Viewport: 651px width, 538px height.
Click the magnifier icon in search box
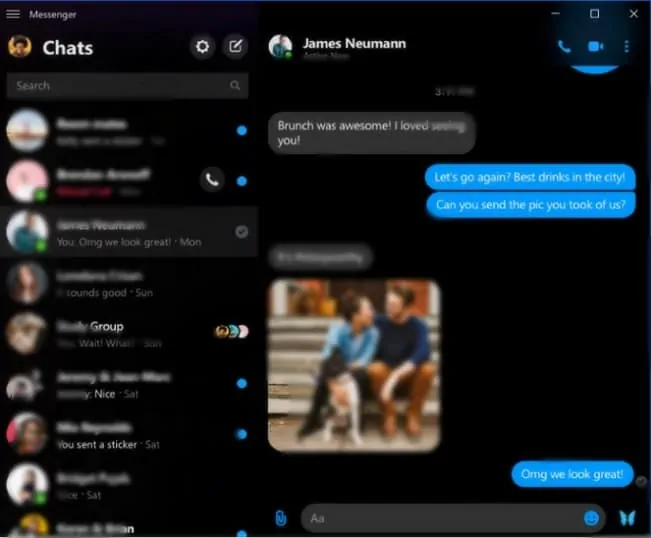pos(235,86)
